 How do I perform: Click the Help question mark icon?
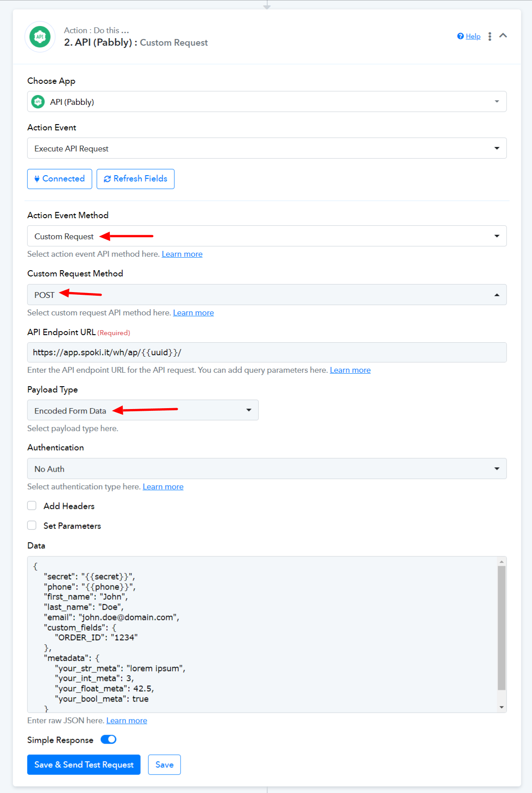click(460, 36)
